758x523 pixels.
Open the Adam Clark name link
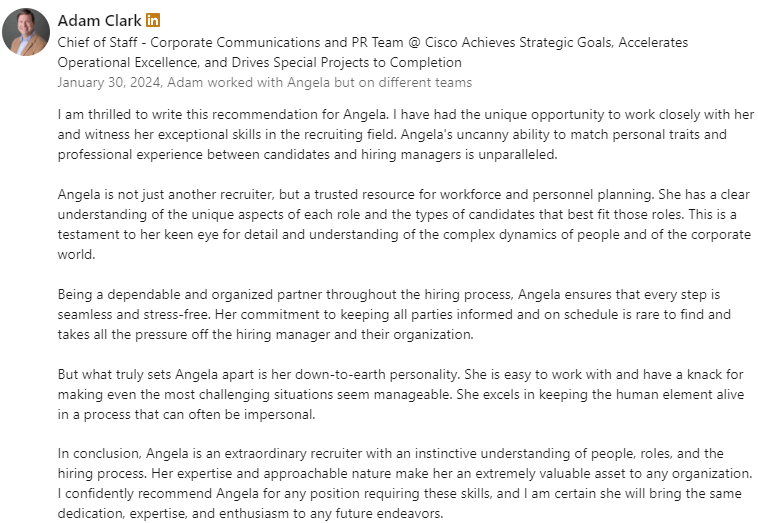99,21
